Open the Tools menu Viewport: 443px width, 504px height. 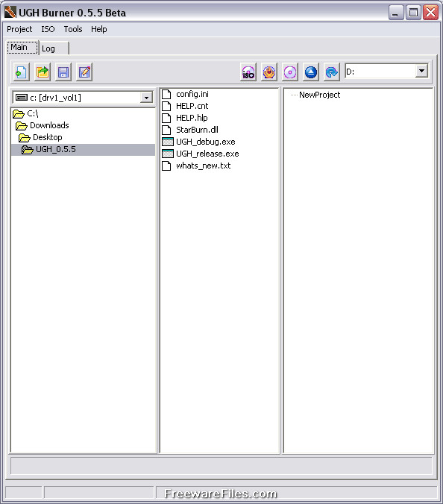(73, 29)
